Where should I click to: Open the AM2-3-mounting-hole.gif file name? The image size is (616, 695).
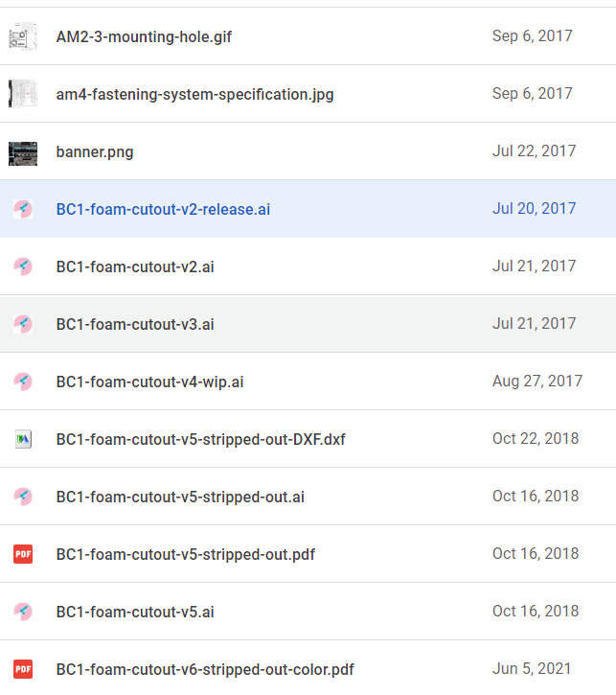(x=144, y=36)
